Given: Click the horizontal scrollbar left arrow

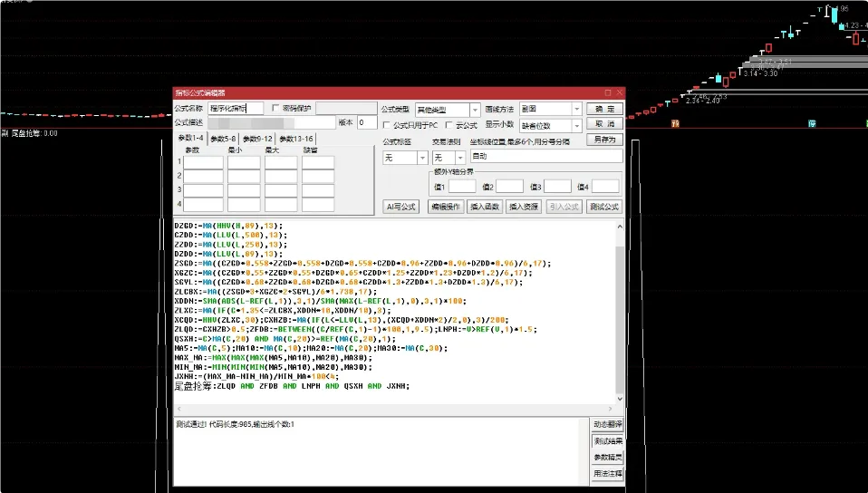Looking at the screenshot, I should 178,410.
